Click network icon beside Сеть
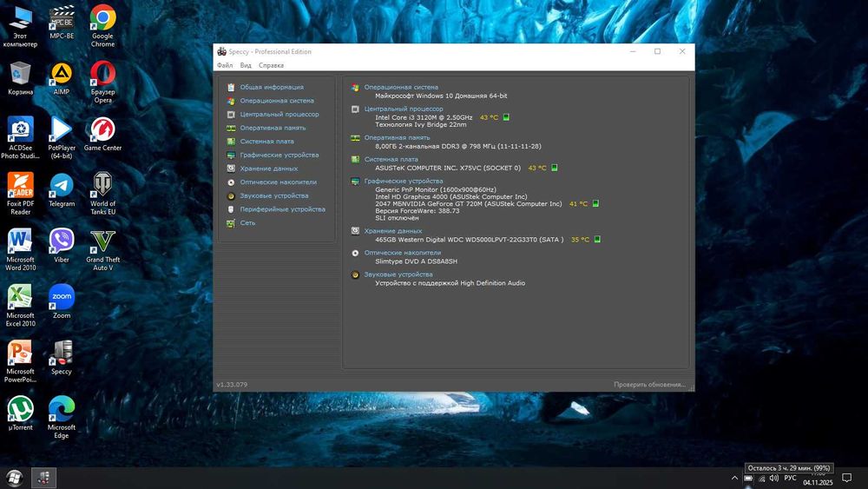 point(231,223)
